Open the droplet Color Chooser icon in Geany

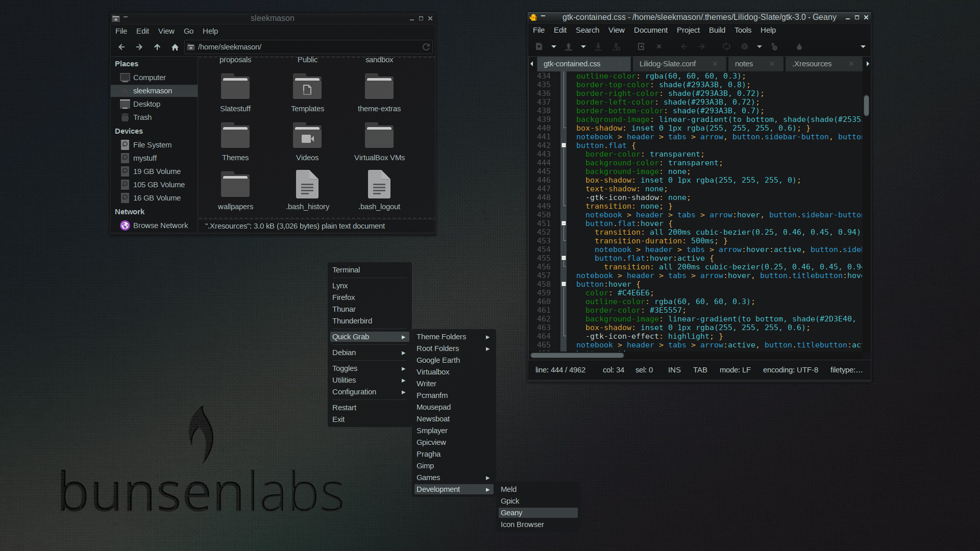[799, 46]
